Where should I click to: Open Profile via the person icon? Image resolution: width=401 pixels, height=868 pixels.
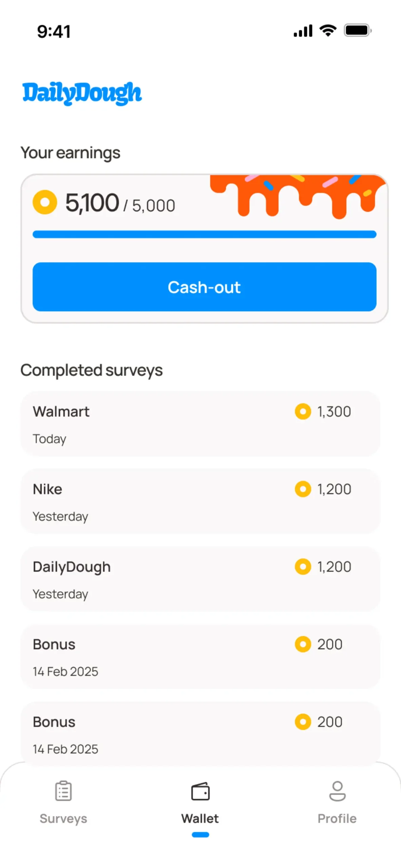click(337, 791)
